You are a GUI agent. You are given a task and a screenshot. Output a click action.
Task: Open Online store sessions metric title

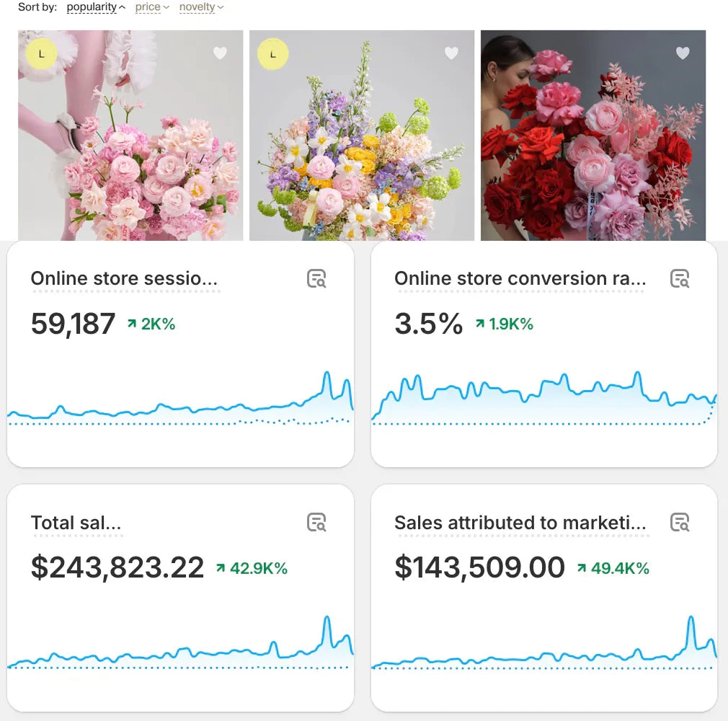click(124, 278)
